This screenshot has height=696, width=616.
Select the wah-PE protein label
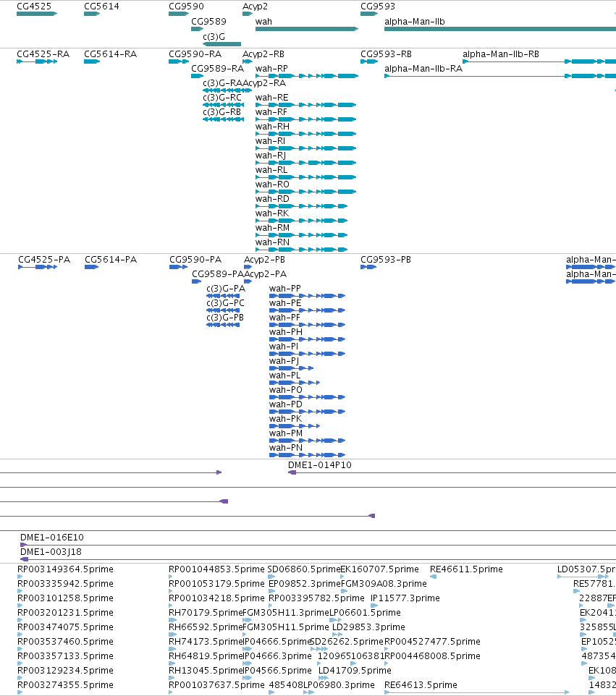click(285, 303)
